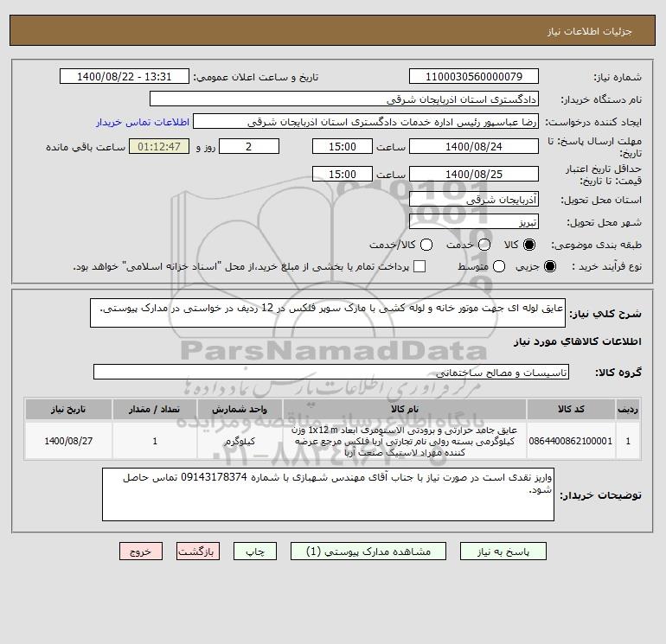The width and height of the screenshot is (666, 644).
Task: Select the کالا/خدمت radio button
Action: point(426,245)
